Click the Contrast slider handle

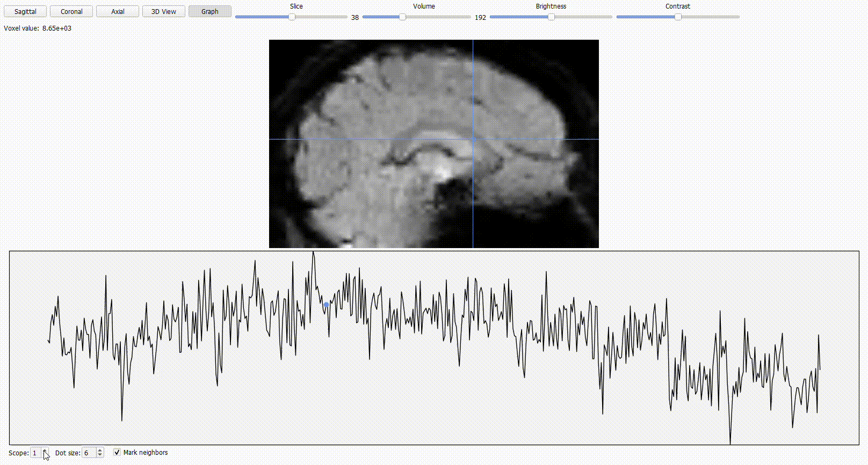[678, 17]
